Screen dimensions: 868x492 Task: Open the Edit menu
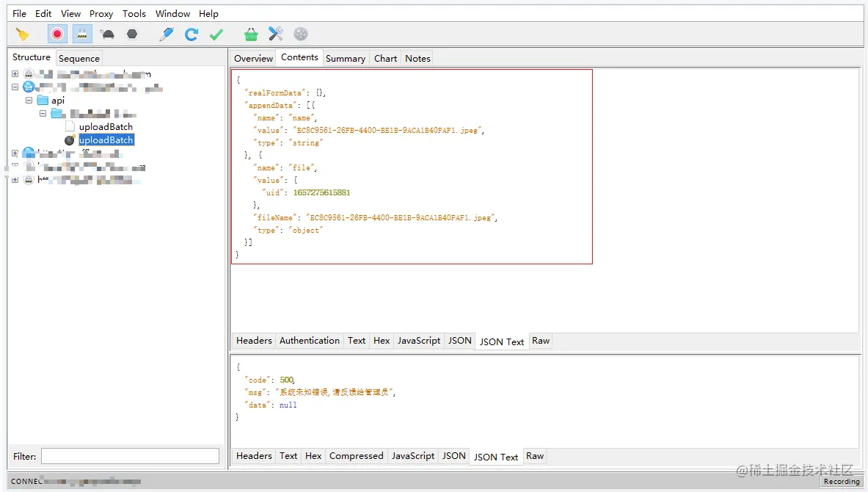(43, 13)
